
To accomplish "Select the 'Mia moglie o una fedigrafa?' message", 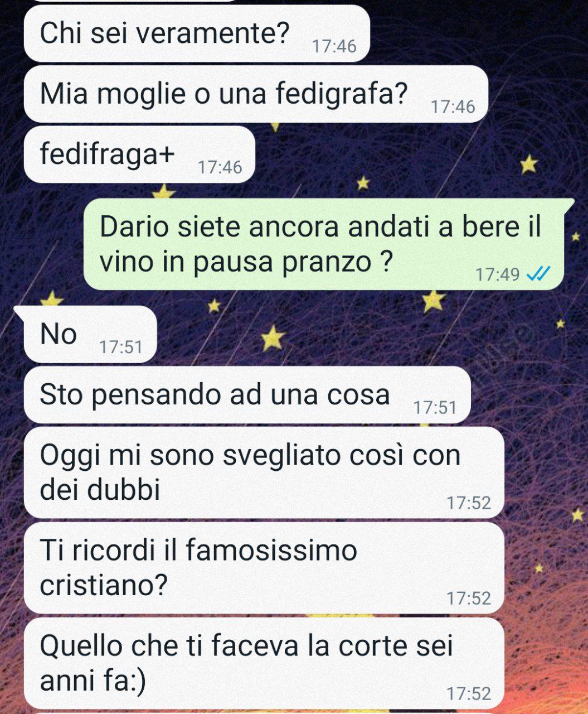I will tap(256, 94).
